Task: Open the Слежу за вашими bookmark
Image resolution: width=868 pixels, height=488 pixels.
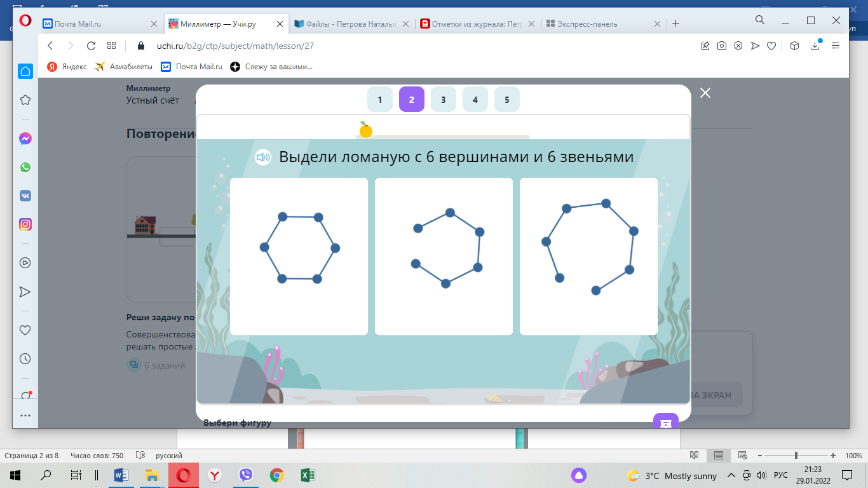Action: (271, 67)
